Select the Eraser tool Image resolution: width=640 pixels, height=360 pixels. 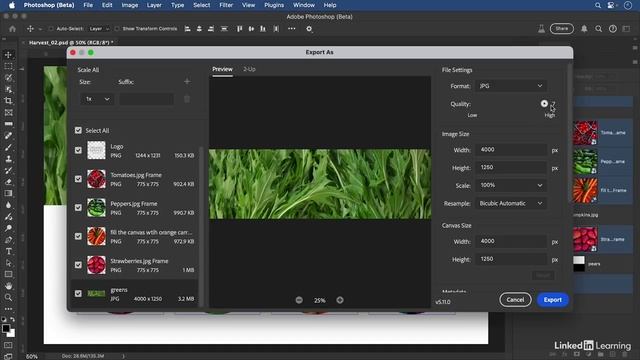[9, 182]
